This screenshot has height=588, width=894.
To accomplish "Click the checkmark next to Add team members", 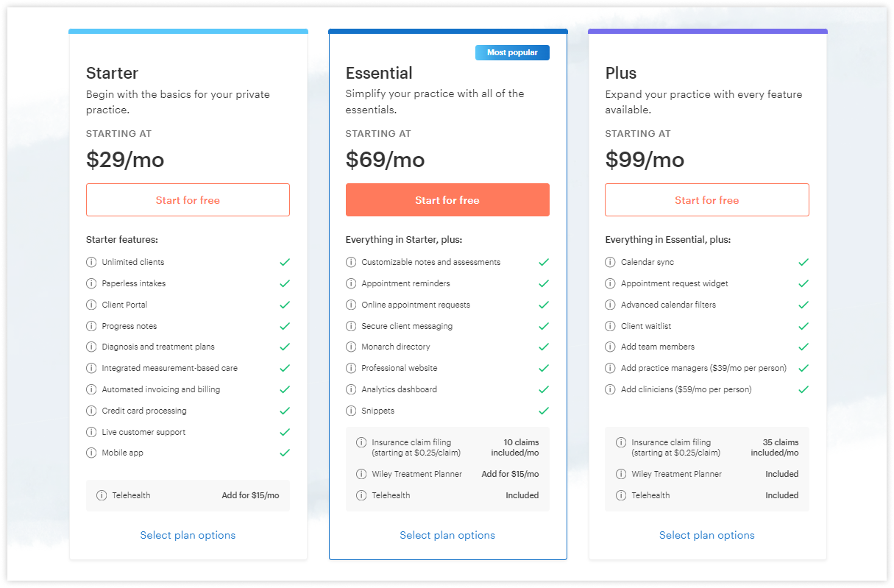I will pyautogui.click(x=803, y=347).
